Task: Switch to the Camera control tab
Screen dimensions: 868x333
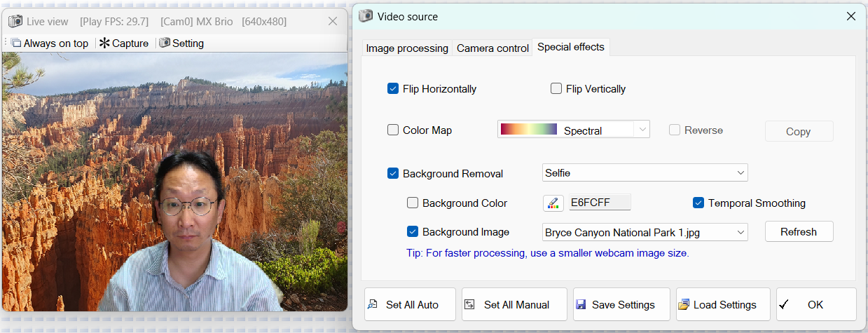Action: (492, 48)
